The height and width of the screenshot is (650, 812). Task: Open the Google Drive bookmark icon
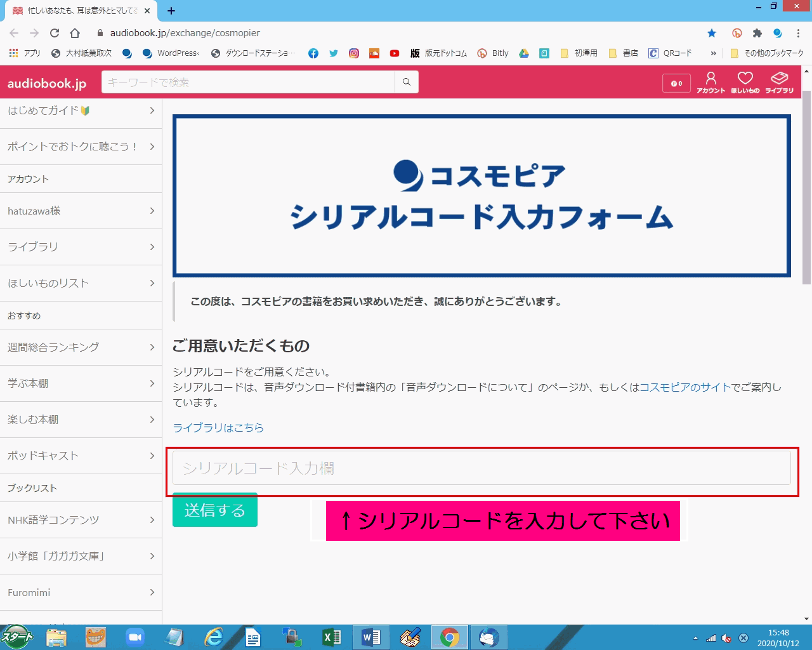click(x=524, y=53)
